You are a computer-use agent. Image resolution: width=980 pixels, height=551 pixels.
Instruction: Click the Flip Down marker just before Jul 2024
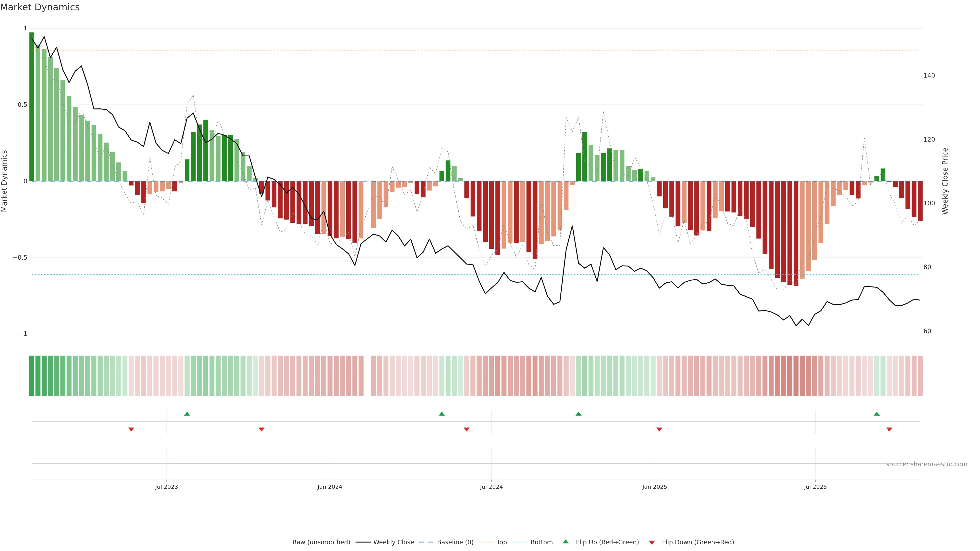click(467, 429)
